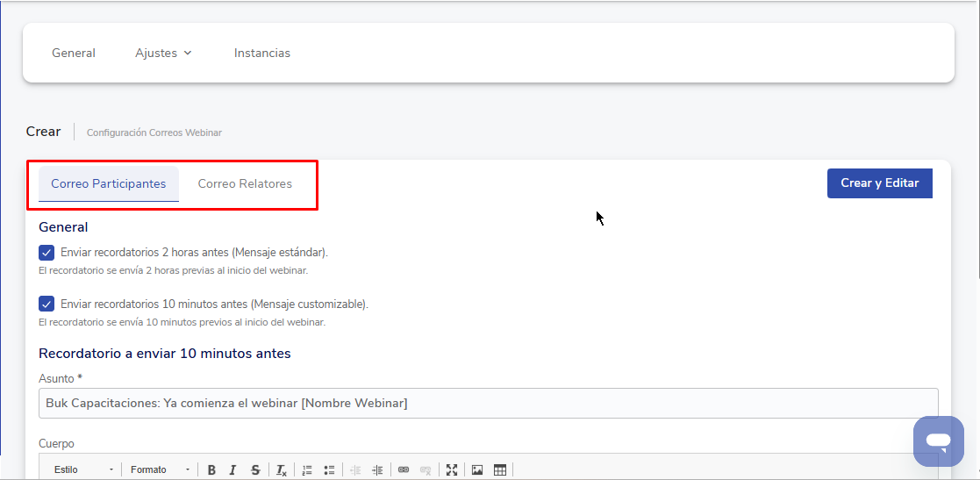Insert a bulleted list
980x480 pixels.
pos(329,470)
